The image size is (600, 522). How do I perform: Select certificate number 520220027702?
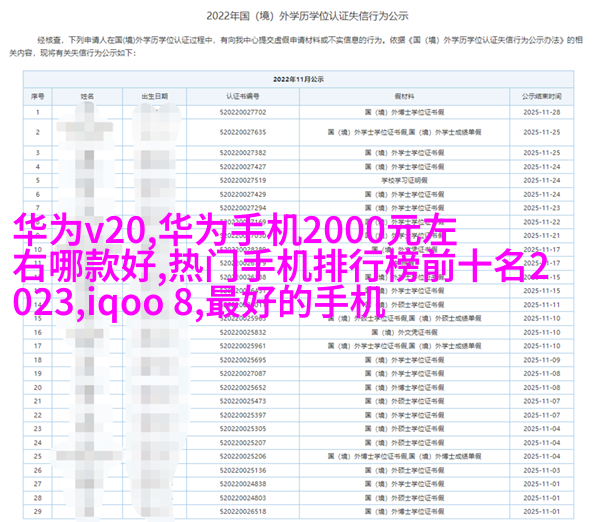pos(243,112)
